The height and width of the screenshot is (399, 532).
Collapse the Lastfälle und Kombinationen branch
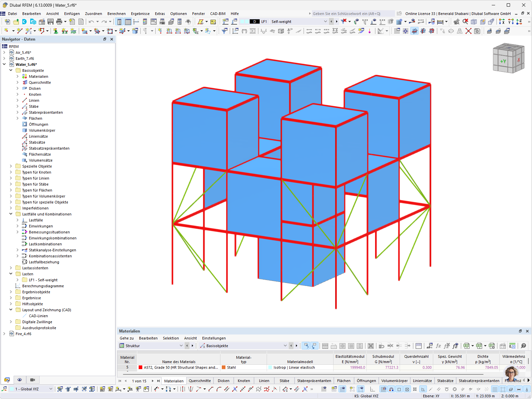click(x=11, y=214)
